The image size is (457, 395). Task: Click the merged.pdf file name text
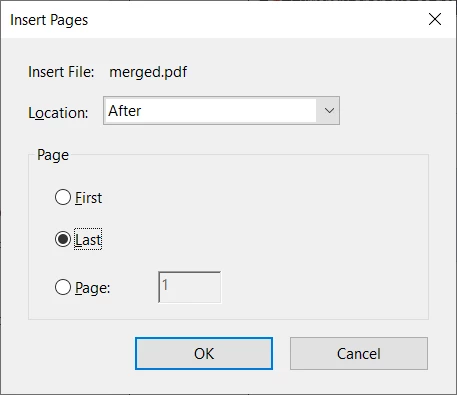click(148, 72)
